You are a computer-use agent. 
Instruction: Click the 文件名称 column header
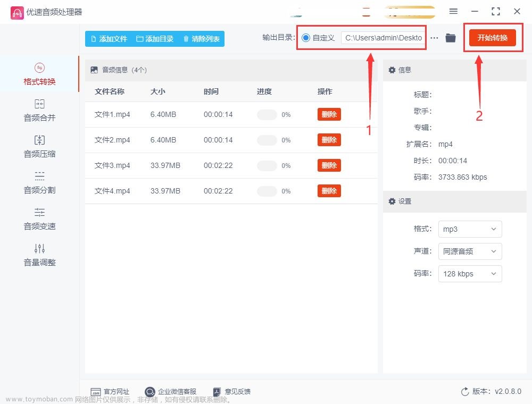click(x=110, y=91)
